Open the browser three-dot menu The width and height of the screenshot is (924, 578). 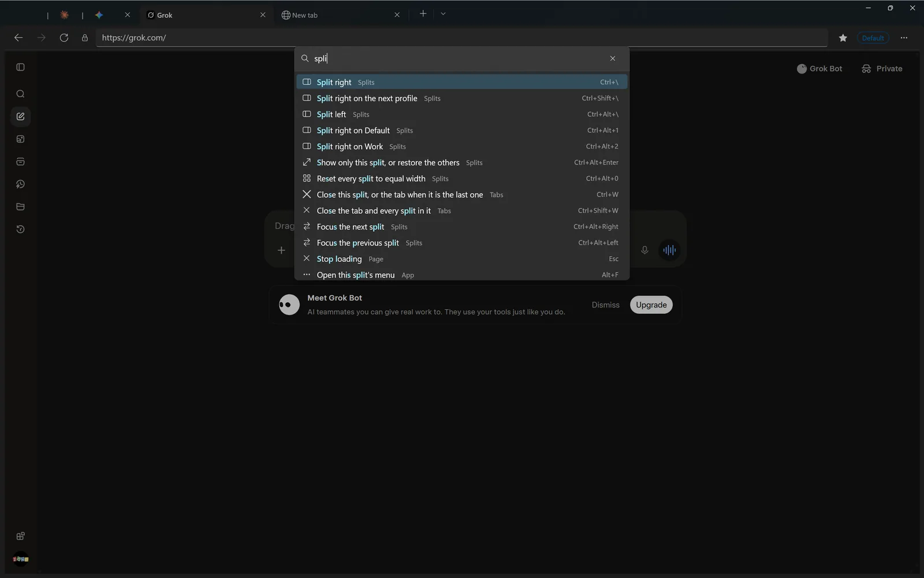click(904, 38)
